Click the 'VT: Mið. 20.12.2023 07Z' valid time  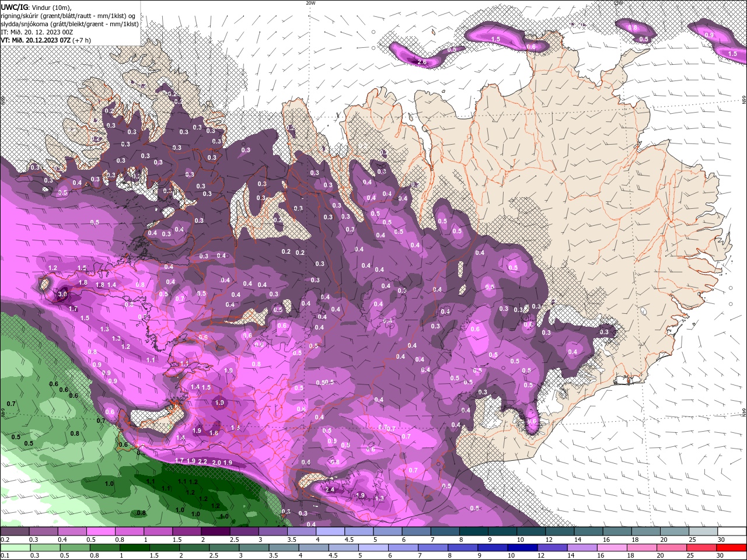(36, 40)
